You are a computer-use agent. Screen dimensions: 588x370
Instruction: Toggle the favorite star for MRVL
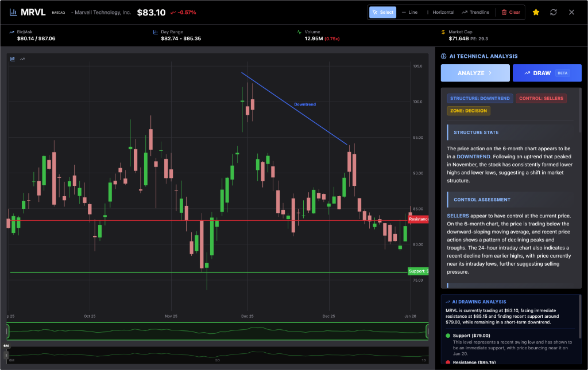[536, 12]
